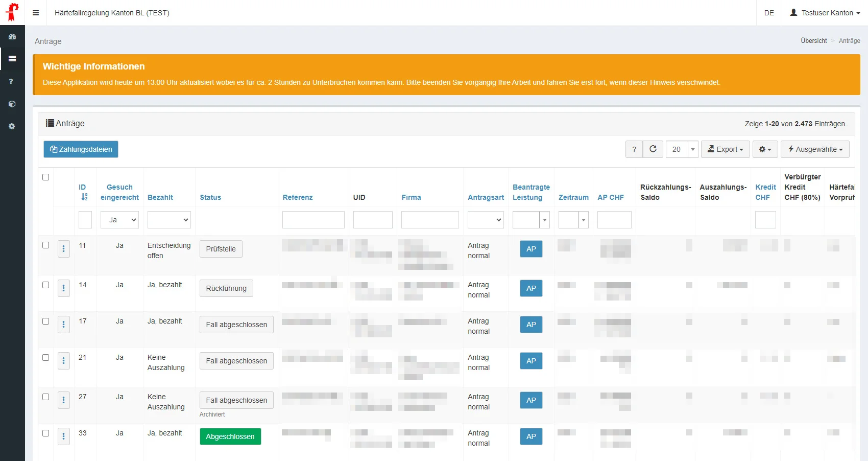Screen dimensions: 868x461
Task: Focus the Kredit CHF filter input
Action: (765, 220)
